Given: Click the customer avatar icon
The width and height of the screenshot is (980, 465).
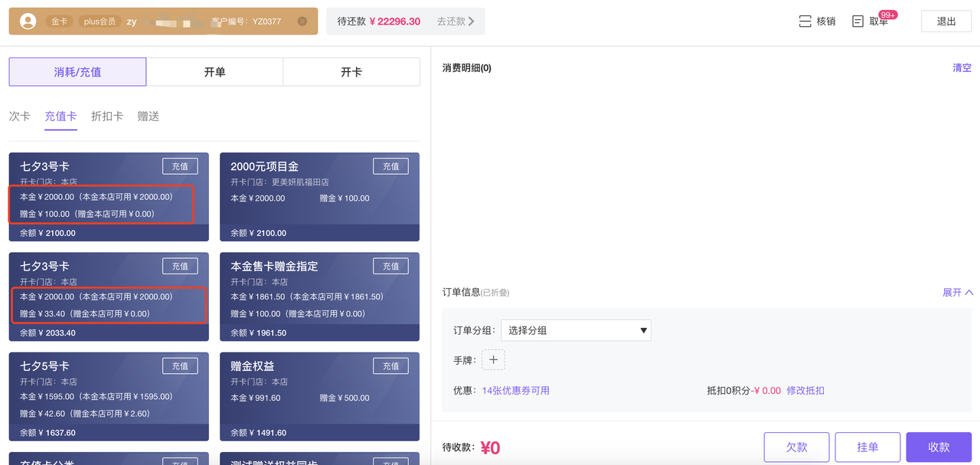Looking at the screenshot, I should [x=28, y=21].
